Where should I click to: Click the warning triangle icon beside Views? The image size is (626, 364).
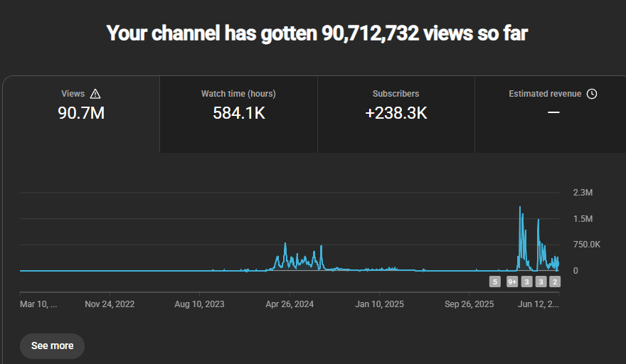click(x=95, y=94)
